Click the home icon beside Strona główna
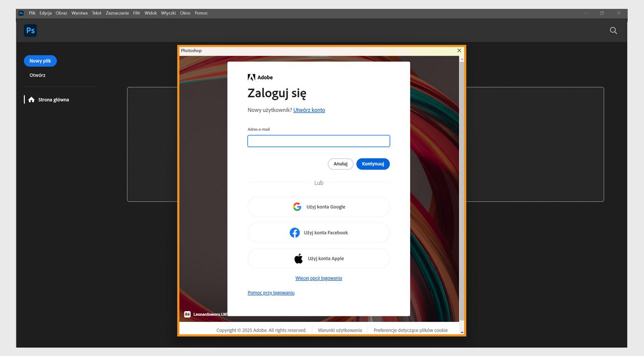644x356 pixels. [x=31, y=99]
